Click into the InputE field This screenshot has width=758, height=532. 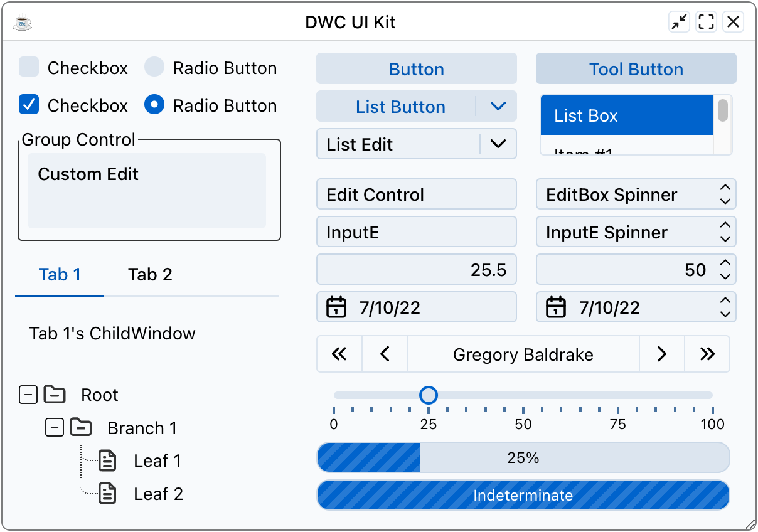tap(417, 232)
